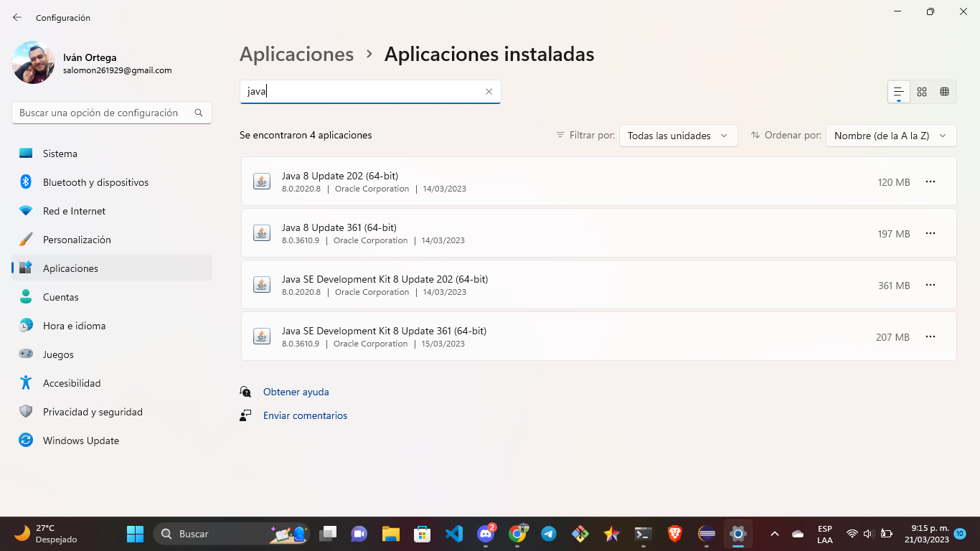This screenshot has height=551, width=980.
Task: Click the search magnifier in the settings search box
Action: pyautogui.click(x=199, y=113)
